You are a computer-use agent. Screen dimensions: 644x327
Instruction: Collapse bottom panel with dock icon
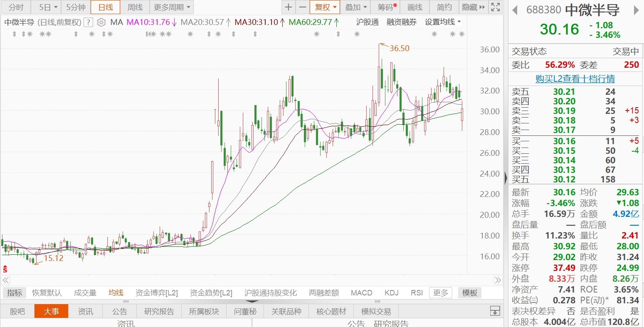495,311
